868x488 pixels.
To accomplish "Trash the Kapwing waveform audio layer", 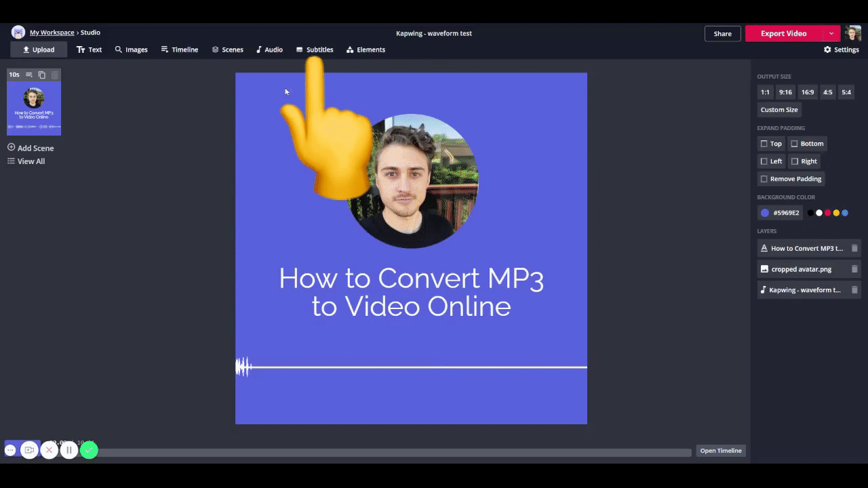I will 854,290.
